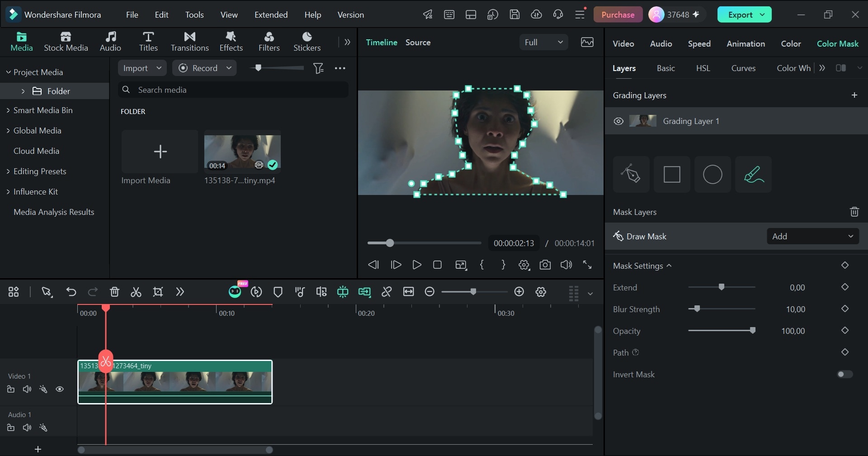Delete selected clip using timeline trash icon
Image resolution: width=868 pixels, height=456 pixels.
coord(114,292)
